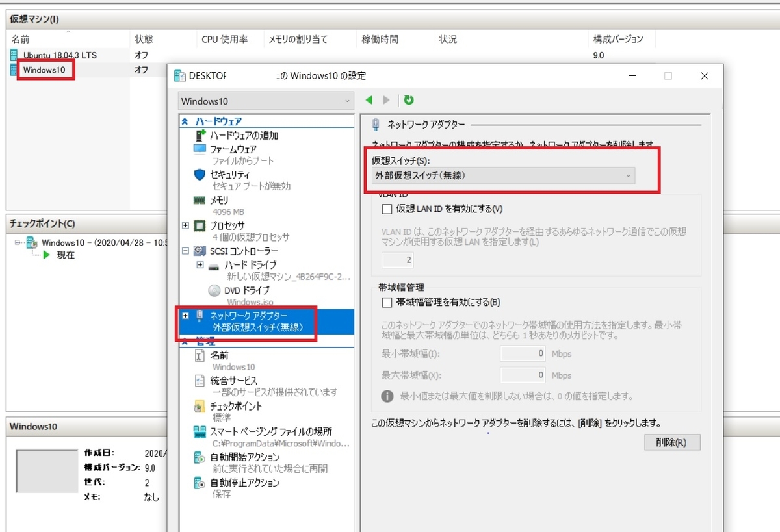Click the 最小帯域幅 input field
The height and width of the screenshot is (532, 780).
click(523, 354)
